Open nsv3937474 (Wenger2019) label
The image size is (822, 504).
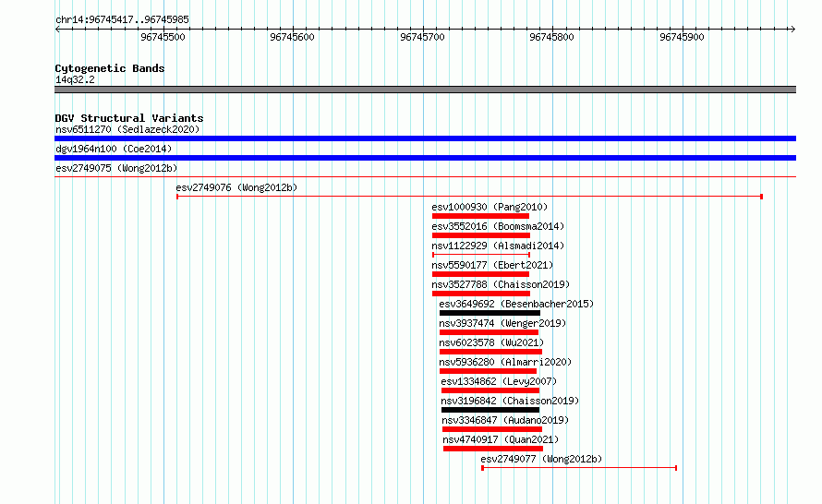pos(502,323)
